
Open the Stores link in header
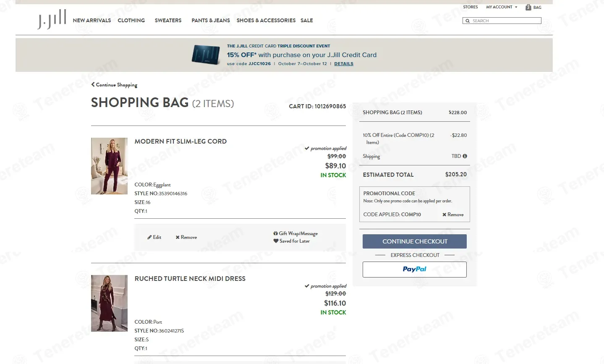point(471,7)
